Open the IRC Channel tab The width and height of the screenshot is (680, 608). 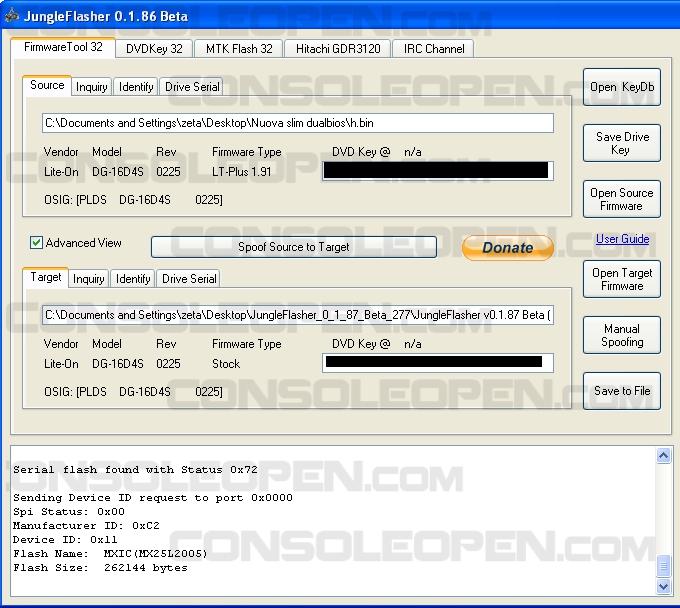[434, 49]
